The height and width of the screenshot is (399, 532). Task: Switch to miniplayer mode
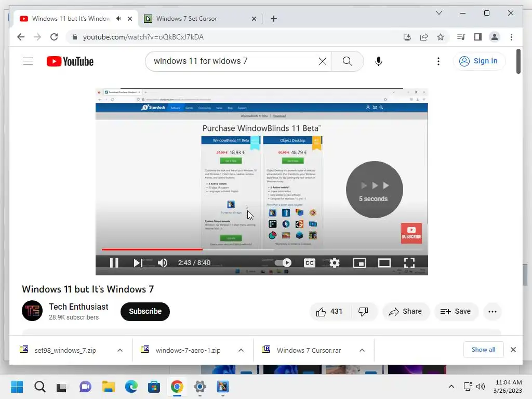(x=360, y=262)
